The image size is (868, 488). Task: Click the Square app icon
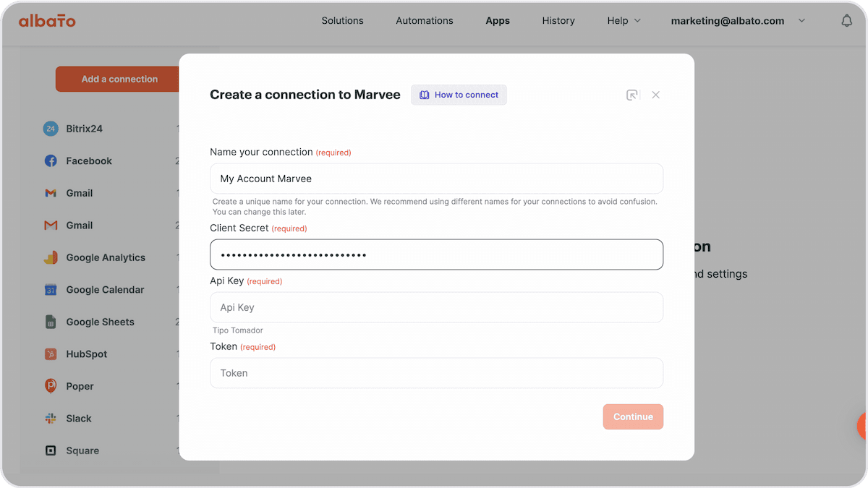[51, 450]
